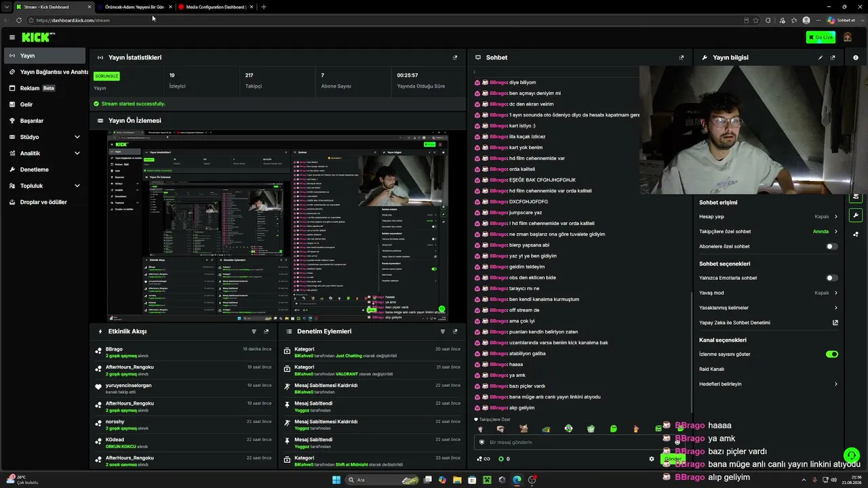868x488 pixels.
Task: Pop out the Etkinlik Akışı panel
Action: [266, 331]
